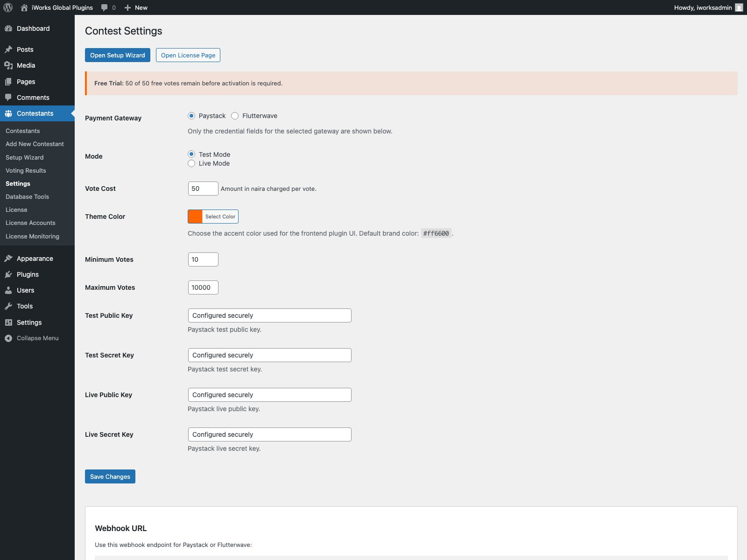Image resolution: width=747 pixels, height=560 pixels.
Task: Click the Comments speech icon in sidebar
Action: click(x=8, y=98)
